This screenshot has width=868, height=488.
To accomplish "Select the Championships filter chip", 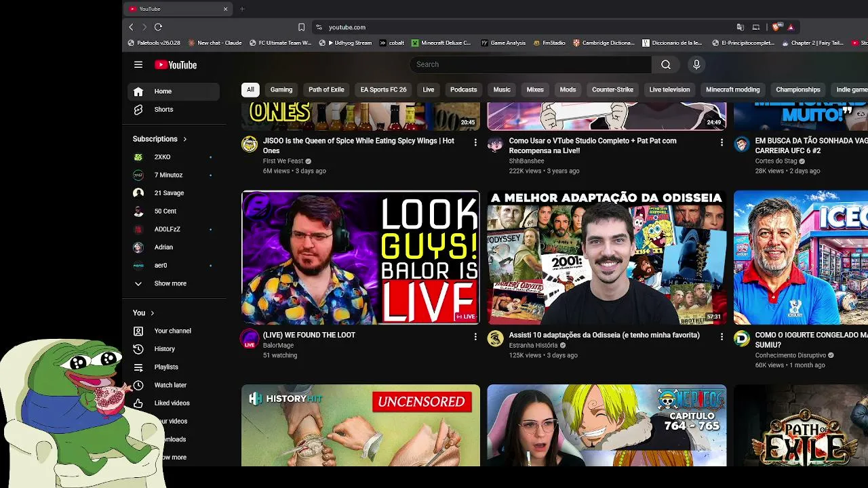I will 798,89.
